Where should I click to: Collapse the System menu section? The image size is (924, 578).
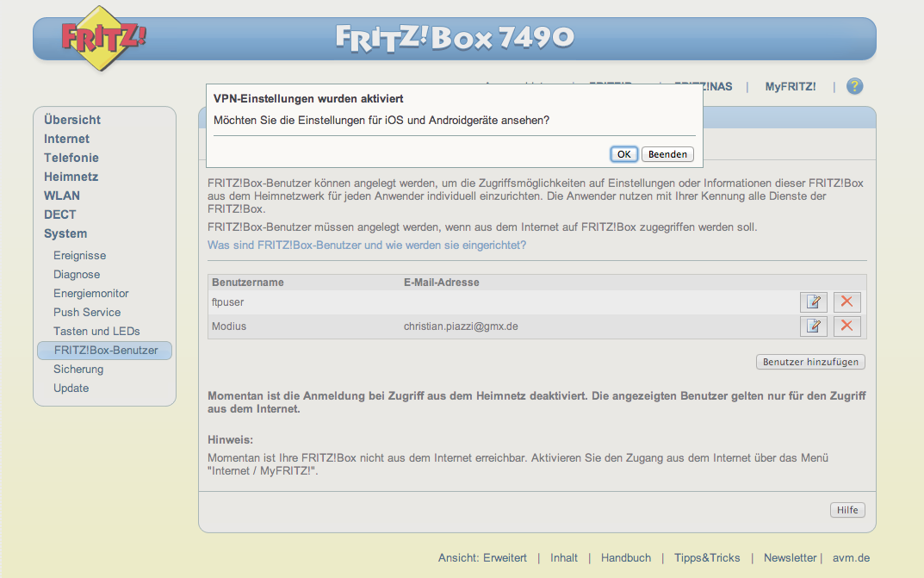point(65,234)
